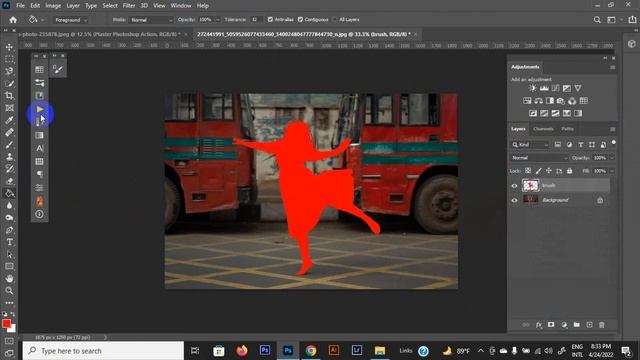Switch to the Channels tab
The image size is (640, 360).
(543, 129)
